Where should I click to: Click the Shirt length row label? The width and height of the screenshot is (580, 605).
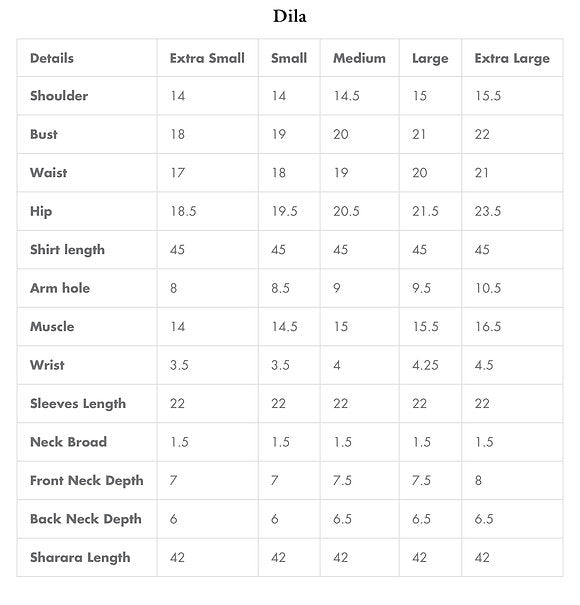click(x=68, y=250)
